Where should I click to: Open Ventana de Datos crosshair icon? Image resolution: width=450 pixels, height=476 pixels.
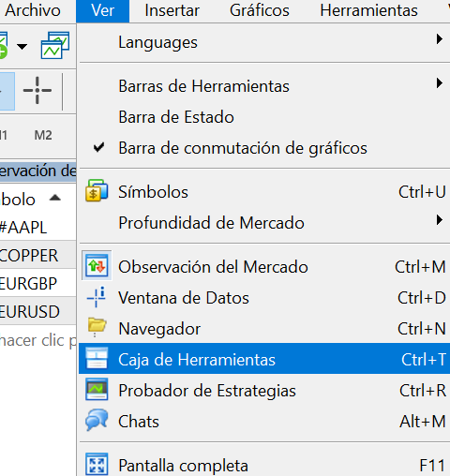[97, 297]
